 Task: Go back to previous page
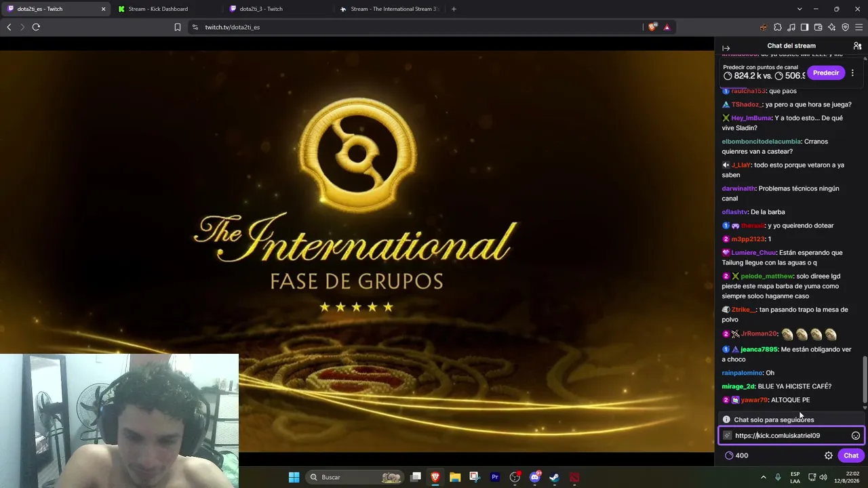[9, 27]
